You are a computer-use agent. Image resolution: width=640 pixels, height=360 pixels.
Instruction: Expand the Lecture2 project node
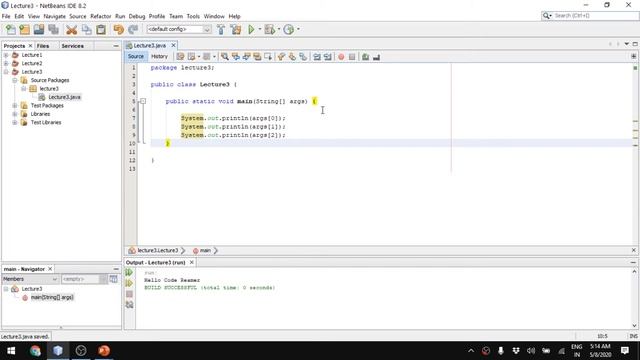click(6, 63)
